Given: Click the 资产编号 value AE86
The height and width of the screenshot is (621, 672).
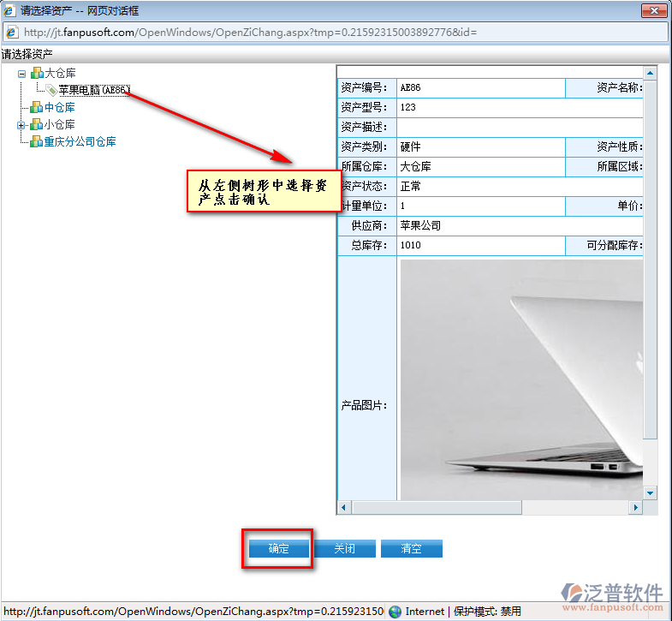Looking at the screenshot, I should tap(410, 88).
